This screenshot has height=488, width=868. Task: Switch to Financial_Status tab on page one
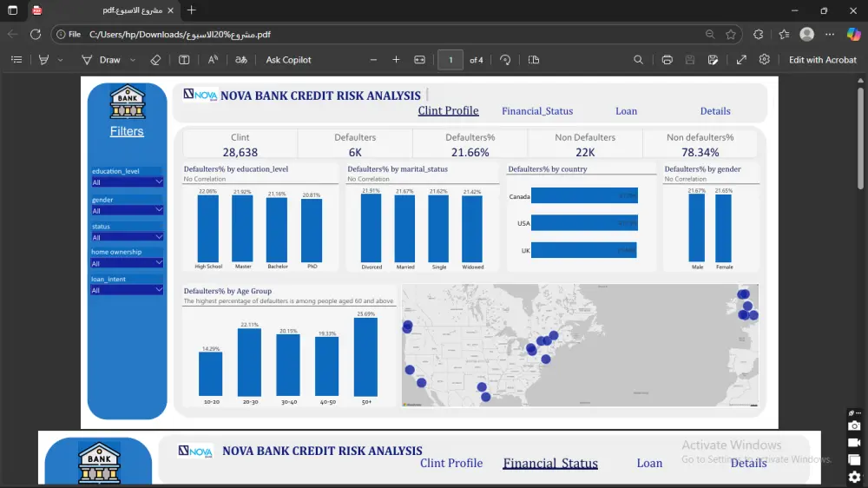point(537,111)
